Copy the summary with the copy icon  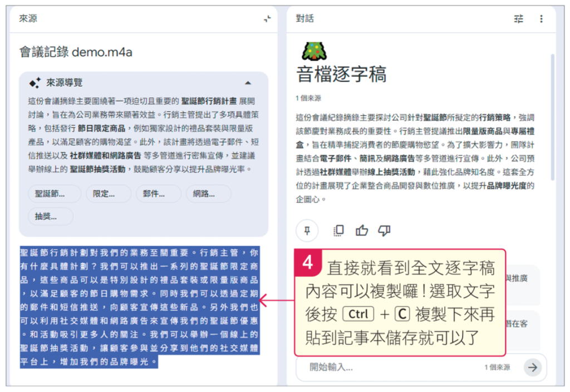[338, 231]
